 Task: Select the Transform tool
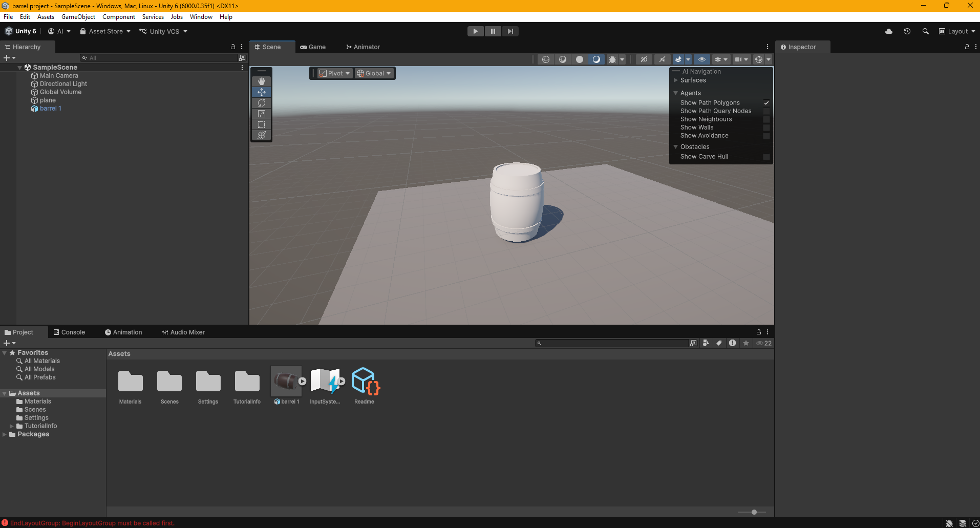(262, 135)
